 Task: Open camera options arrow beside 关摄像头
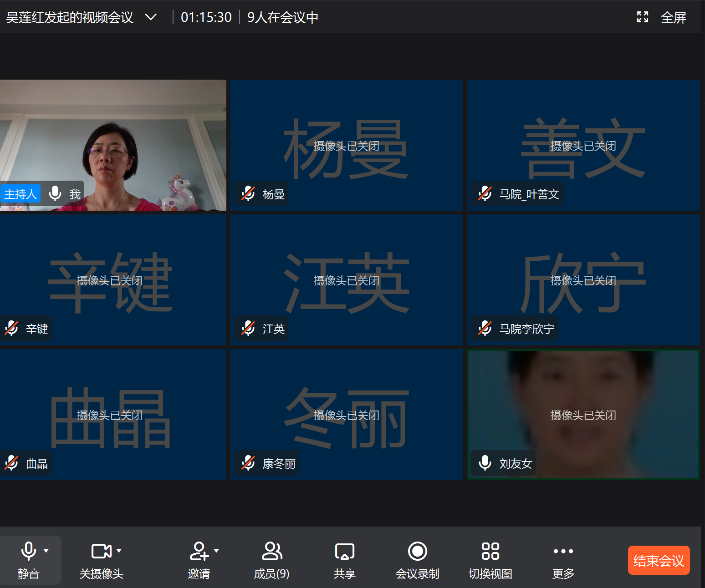click(119, 551)
